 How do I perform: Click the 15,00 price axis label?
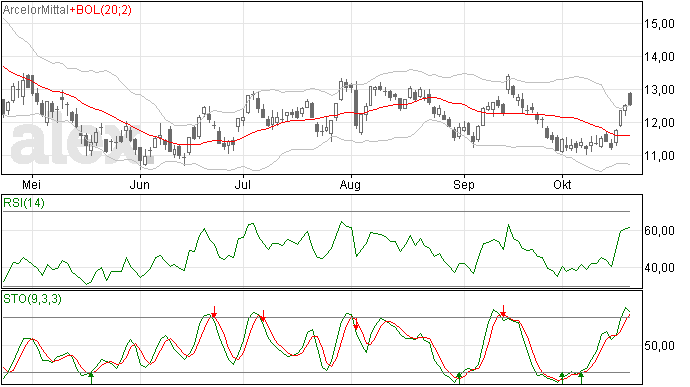tap(660, 24)
